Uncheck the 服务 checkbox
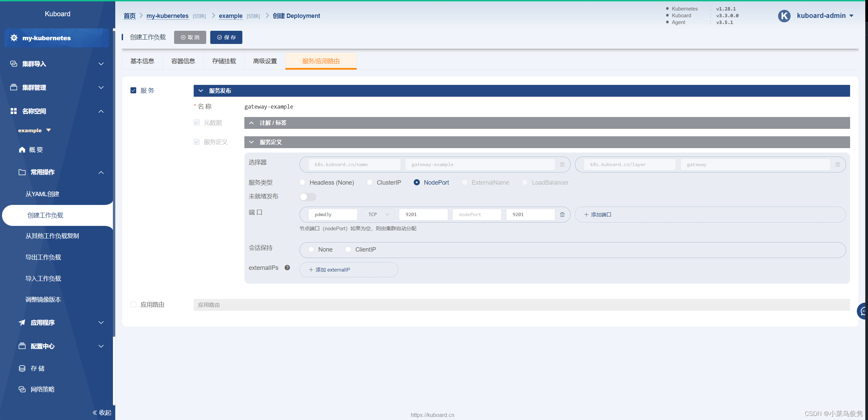Viewport: 868px width, 420px height. pyautogui.click(x=133, y=90)
